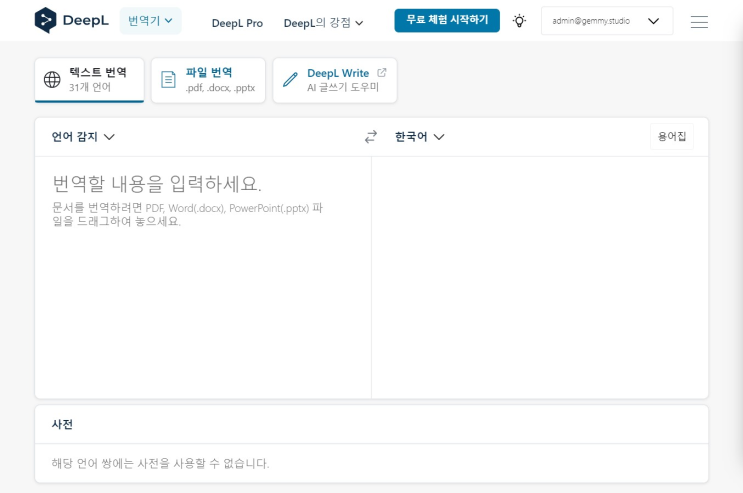This screenshot has width=743, height=493.
Task: Select the 텍스트 번역 tab
Action: click(x=90, y=80)
